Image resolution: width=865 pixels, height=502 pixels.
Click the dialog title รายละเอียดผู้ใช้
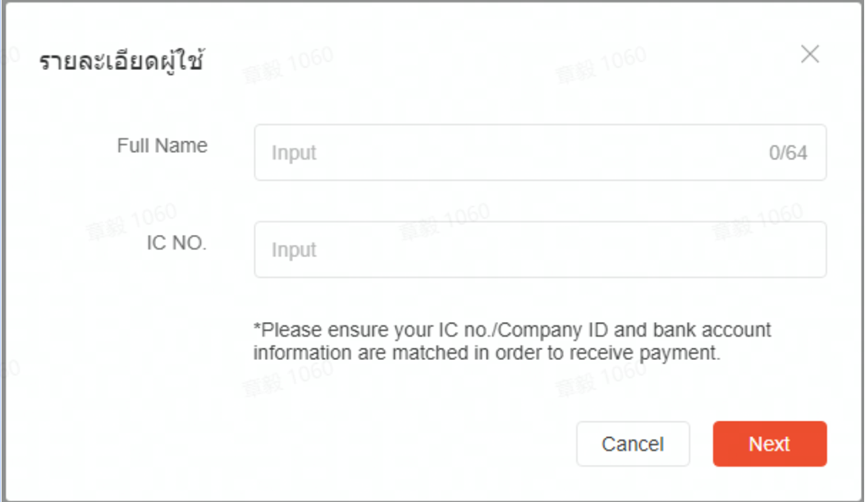pyautogui.click(x=122, y=61)
